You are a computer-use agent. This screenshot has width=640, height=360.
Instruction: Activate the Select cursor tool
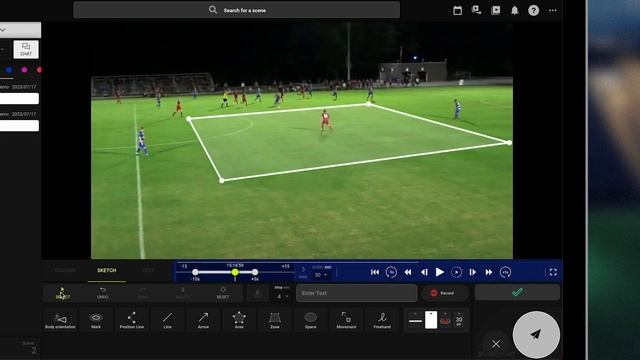[x=62, y=293]
